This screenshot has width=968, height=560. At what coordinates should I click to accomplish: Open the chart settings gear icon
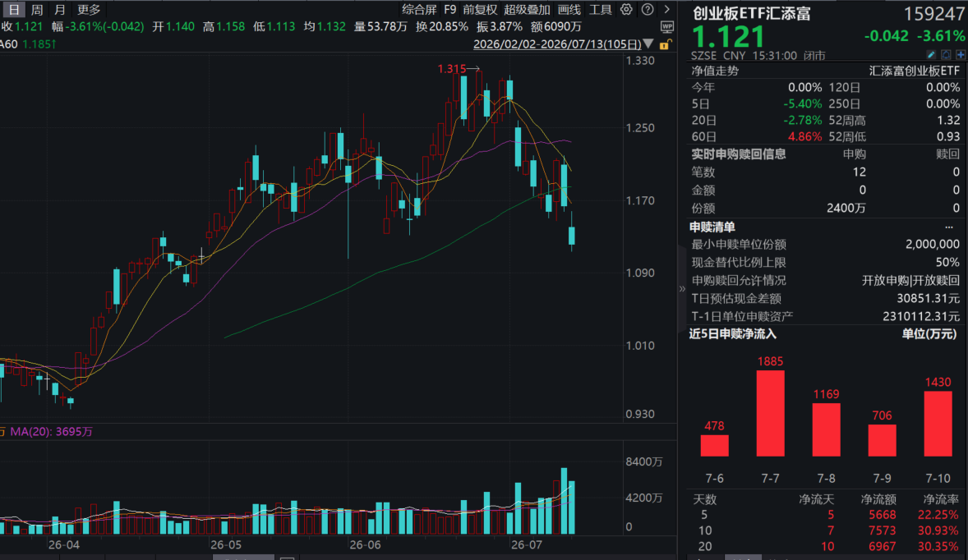[x=626, y=9]
